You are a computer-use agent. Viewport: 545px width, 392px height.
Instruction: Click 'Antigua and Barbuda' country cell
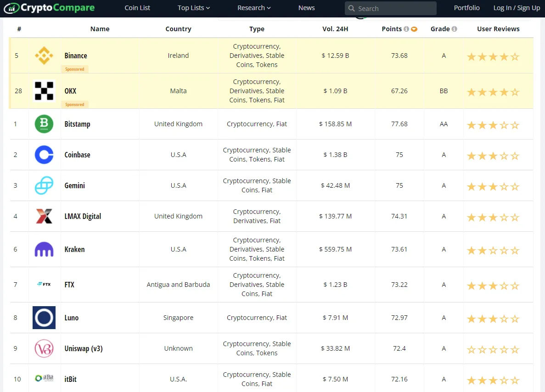178,285
